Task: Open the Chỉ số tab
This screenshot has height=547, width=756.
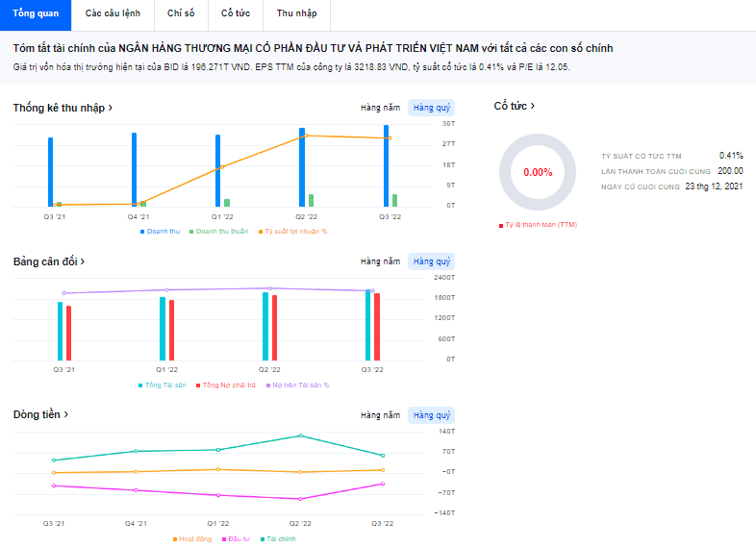Action: 181,13
